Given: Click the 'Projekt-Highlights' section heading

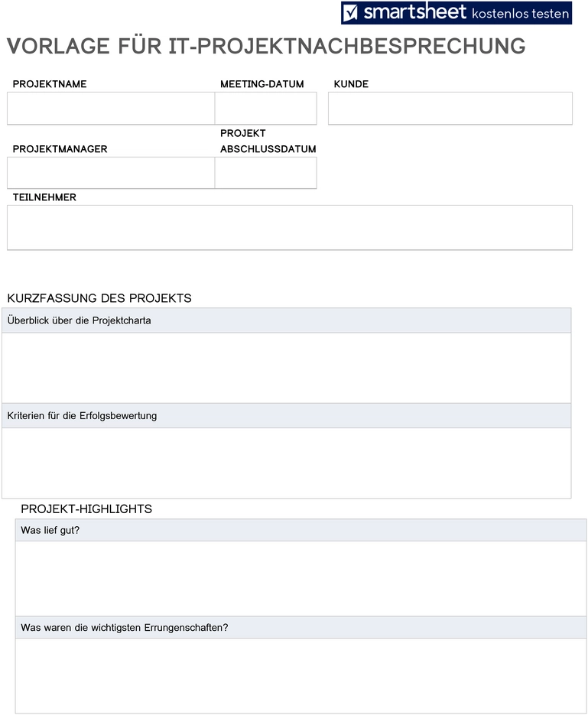Looking at the screenshot, I should click(86, 509).
